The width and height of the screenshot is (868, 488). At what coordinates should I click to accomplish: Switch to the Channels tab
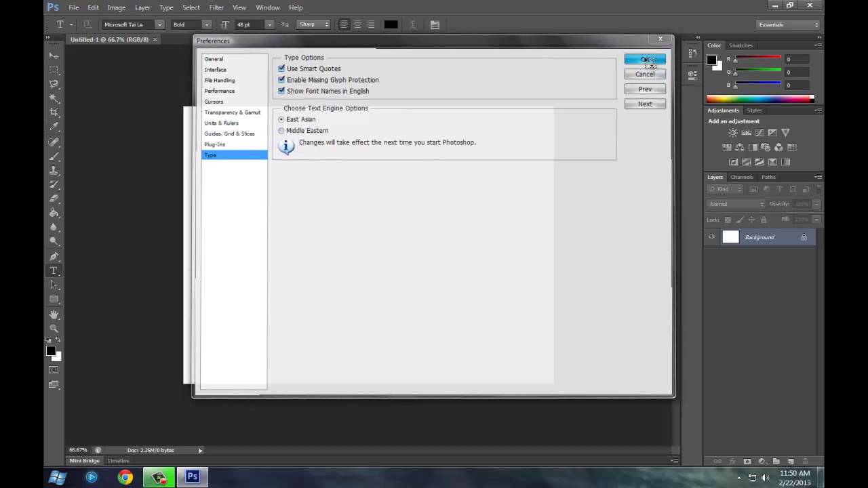click(x=742, y=177)
